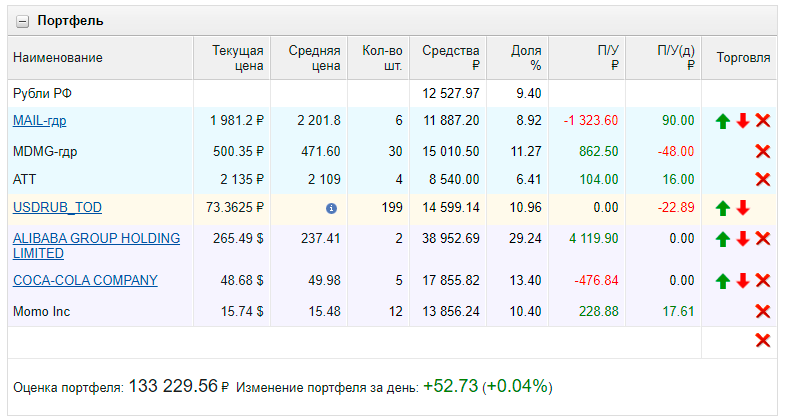
Task: Click the Рубли РФ row name
Action: (42, 94)
